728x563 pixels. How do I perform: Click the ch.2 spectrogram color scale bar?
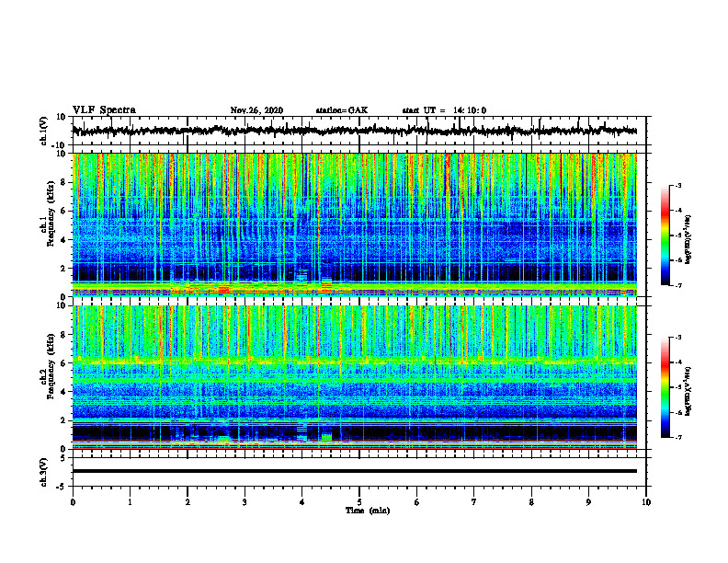point(665,387)
